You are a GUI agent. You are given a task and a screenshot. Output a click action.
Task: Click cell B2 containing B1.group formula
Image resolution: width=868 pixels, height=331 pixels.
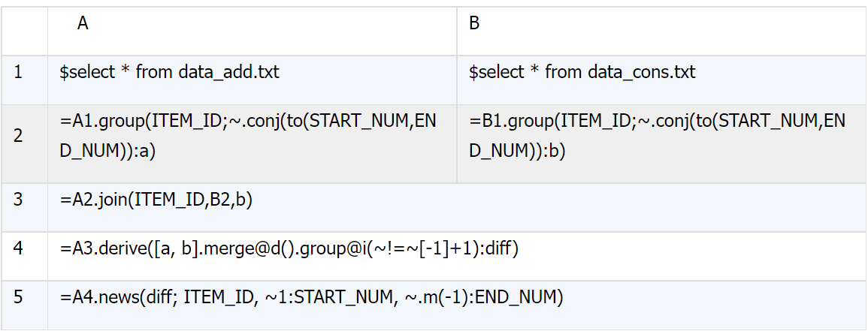662,143
